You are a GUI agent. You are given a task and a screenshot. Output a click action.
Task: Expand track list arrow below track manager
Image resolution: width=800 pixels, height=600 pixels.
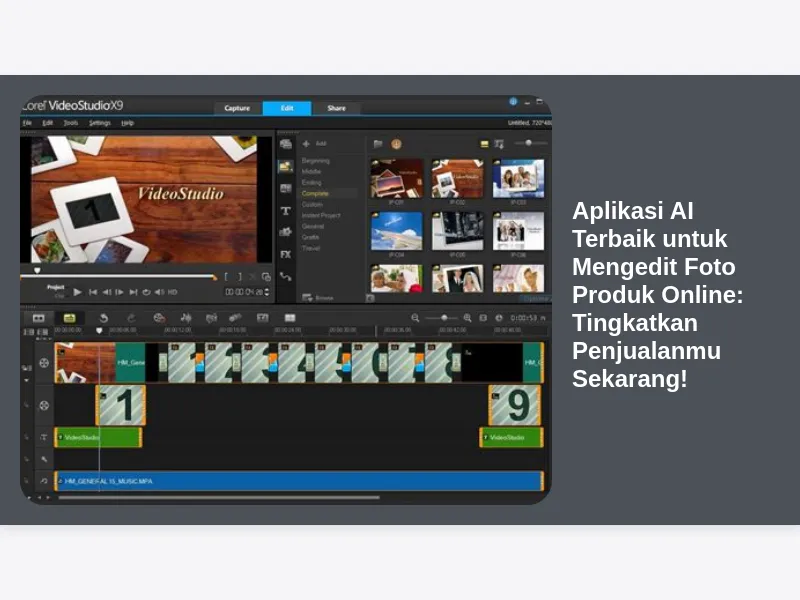26,381
